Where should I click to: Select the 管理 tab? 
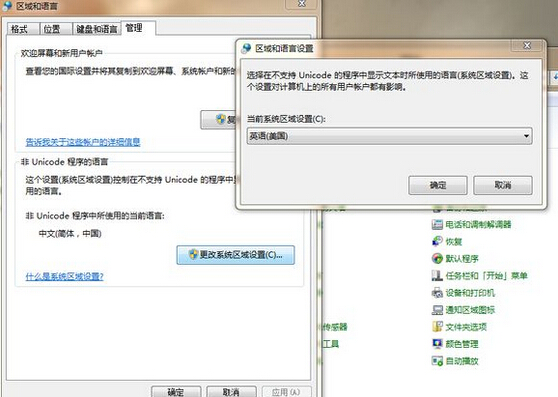pos(138,28)
